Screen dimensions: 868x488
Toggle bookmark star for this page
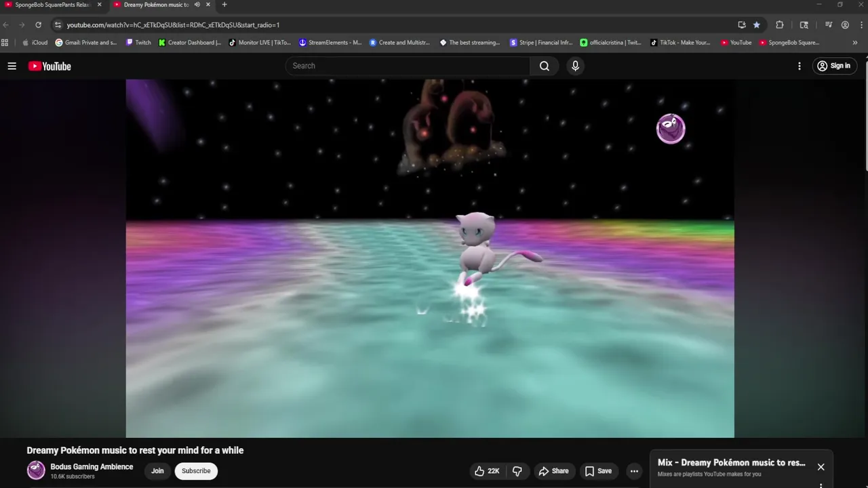click(757, 25)
